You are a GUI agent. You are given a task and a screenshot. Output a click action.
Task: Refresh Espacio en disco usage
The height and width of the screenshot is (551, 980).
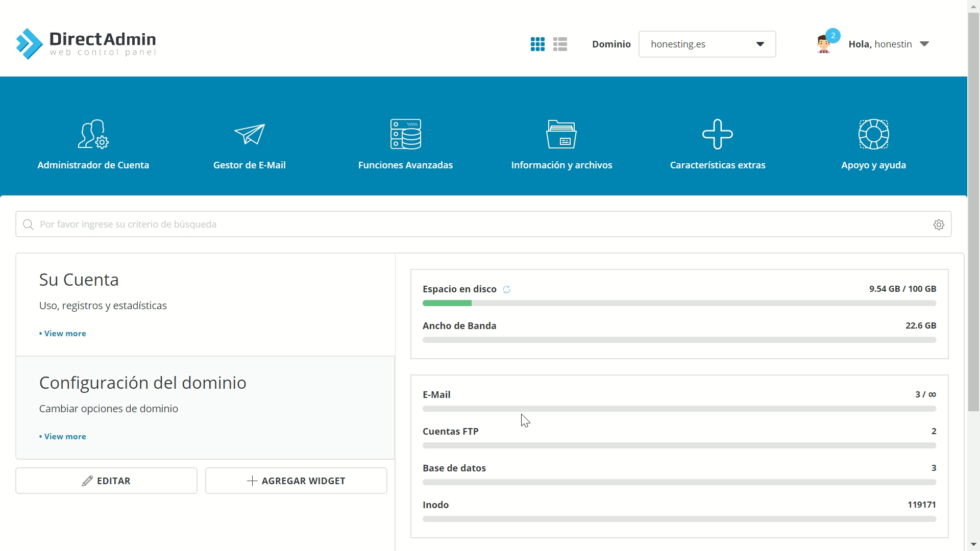point(506,290)
